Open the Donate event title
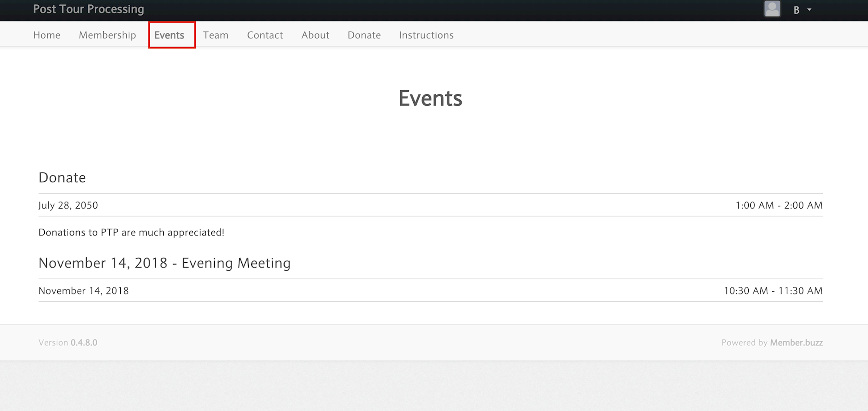 coord(62,178)
